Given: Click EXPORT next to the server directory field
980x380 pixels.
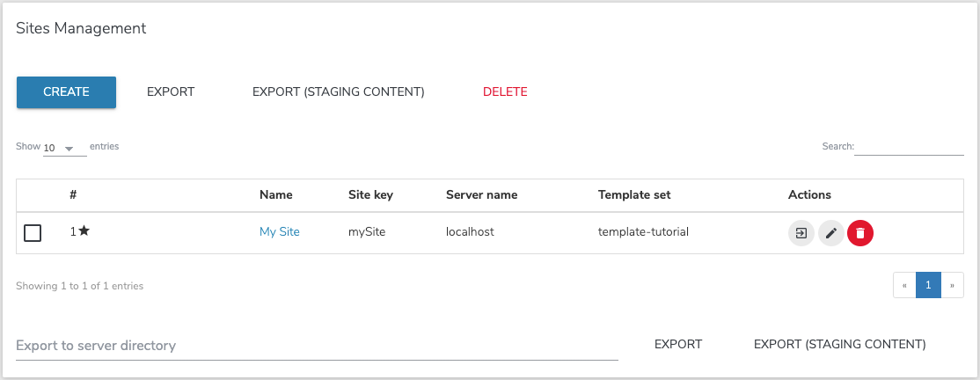Looking at the screenshot, I should coord(678,345).
